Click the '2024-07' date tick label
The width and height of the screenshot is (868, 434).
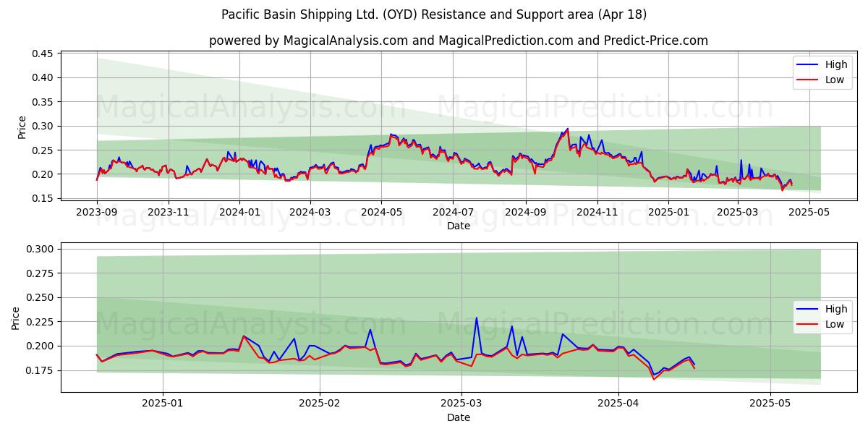pos(453,213)
